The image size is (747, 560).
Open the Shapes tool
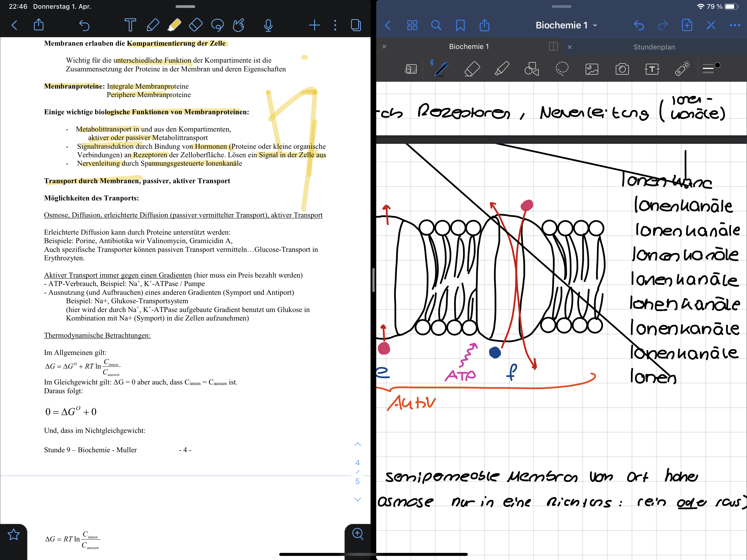pyautogui.click(x=532, y=69)
